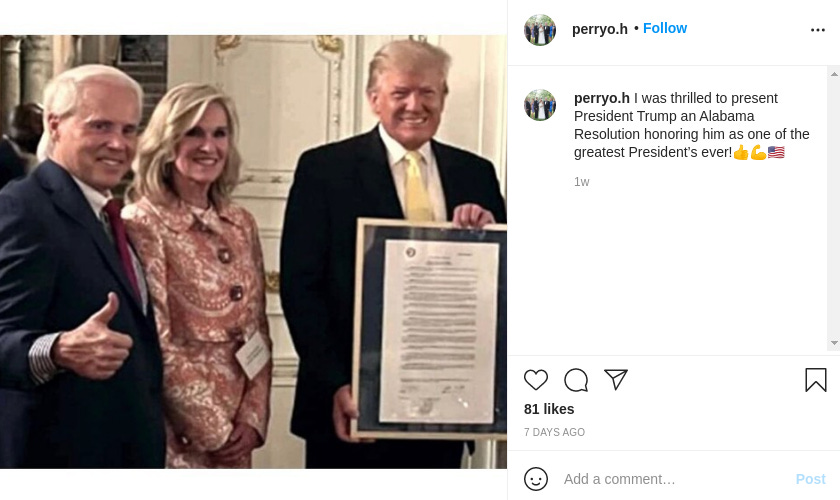Open the three-dot more options menu
The height and width of the screenshot is (500, 840).
(x=818, y=30)
